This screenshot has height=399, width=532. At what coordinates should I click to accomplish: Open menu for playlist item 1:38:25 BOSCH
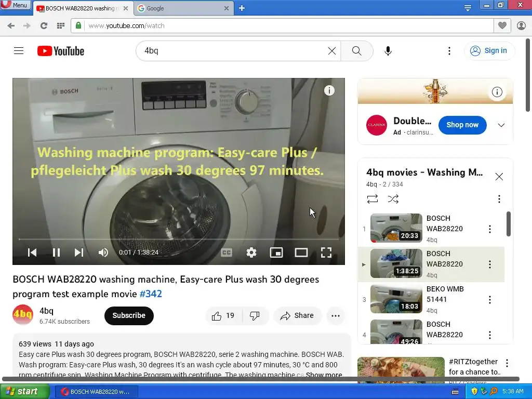[x=489, y=264]
